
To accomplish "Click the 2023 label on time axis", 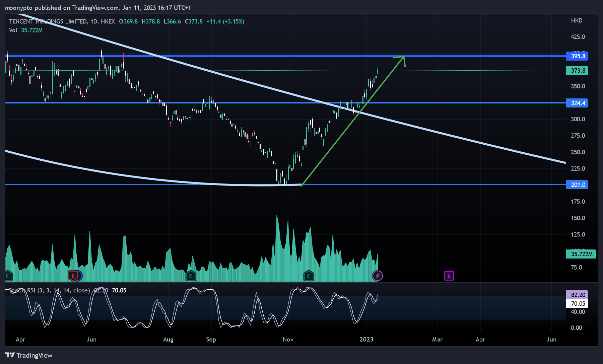I will click(x=366, y=340).
